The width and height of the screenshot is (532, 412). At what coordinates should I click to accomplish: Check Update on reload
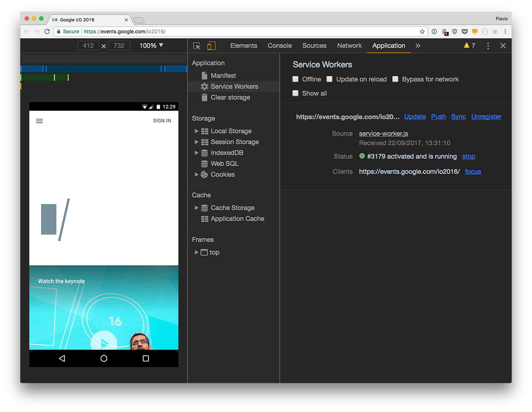point(329,79)
